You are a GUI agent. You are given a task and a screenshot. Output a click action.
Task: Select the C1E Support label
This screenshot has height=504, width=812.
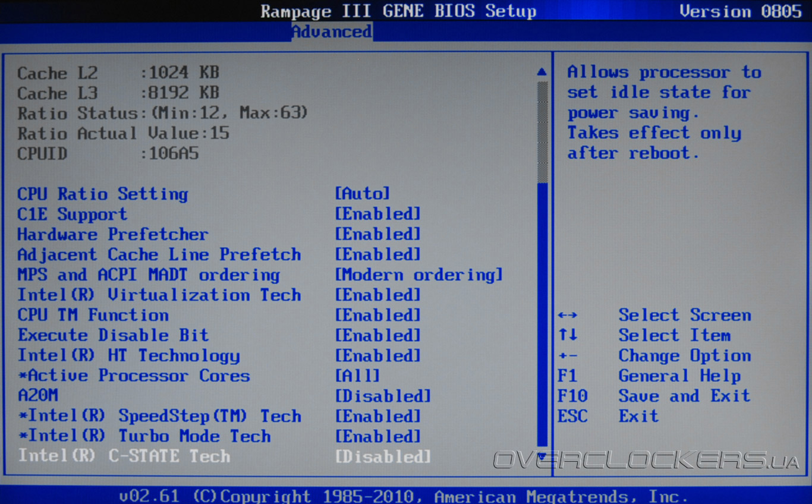[72, 214]
